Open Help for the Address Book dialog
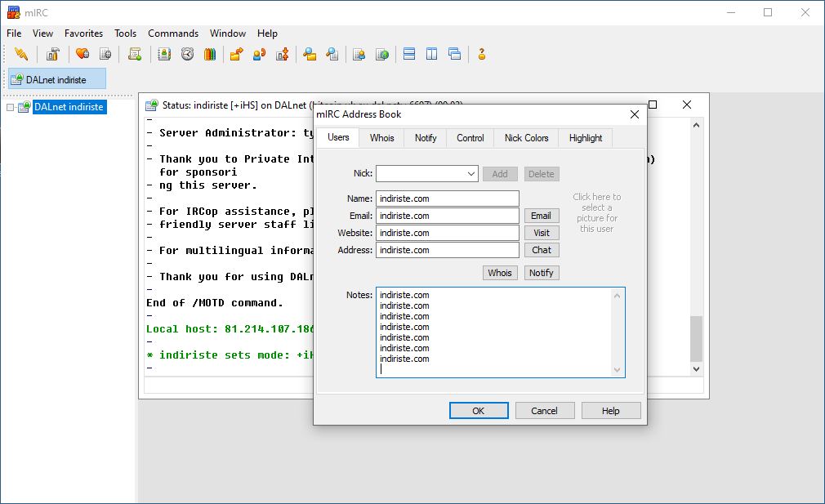The width and height of the screenshot is (825, 504). (611, 411)
